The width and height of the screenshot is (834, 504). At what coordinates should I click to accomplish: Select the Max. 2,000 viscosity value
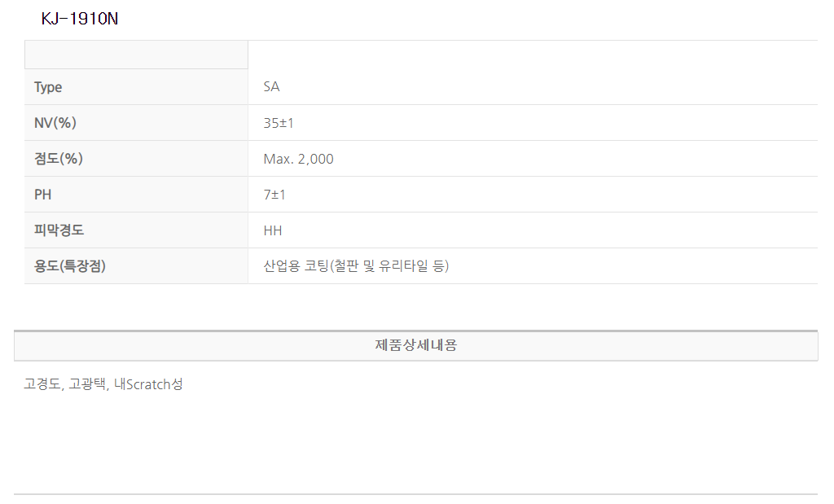[x=298, y=159]
